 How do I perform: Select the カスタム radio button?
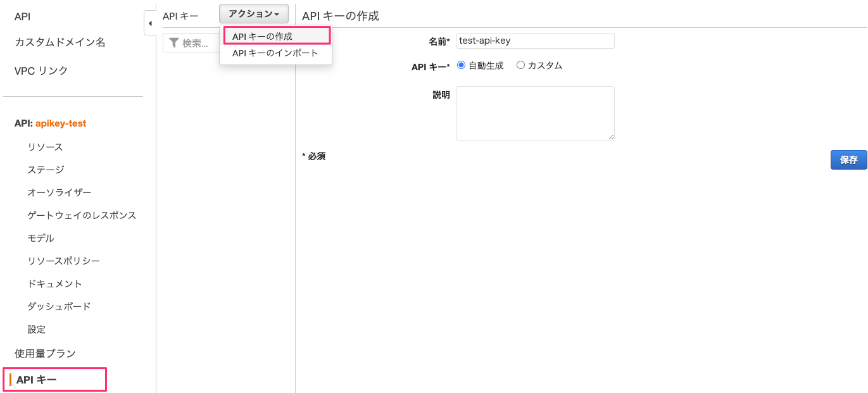521,65
